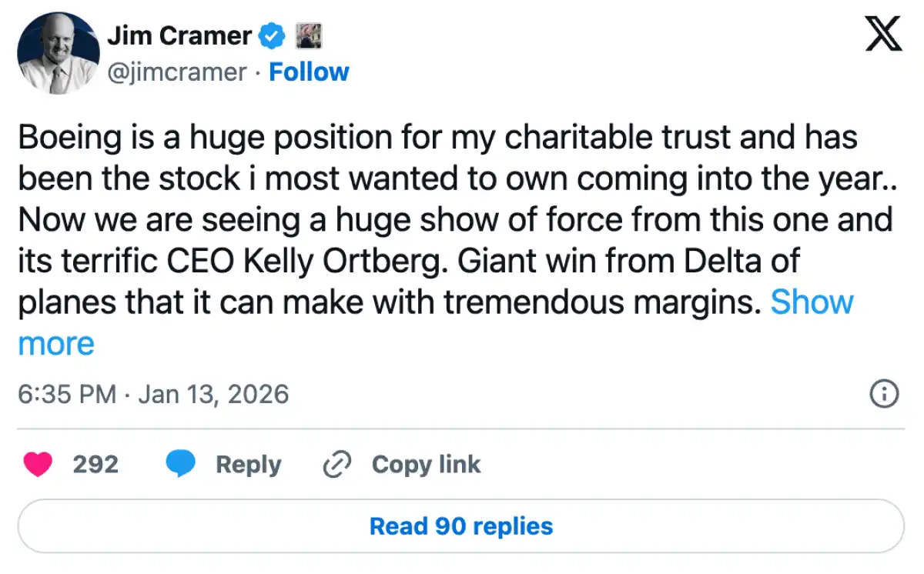Follow the @jimcramer account
This screenshot has width=924, height=574.
coord(309,72)
